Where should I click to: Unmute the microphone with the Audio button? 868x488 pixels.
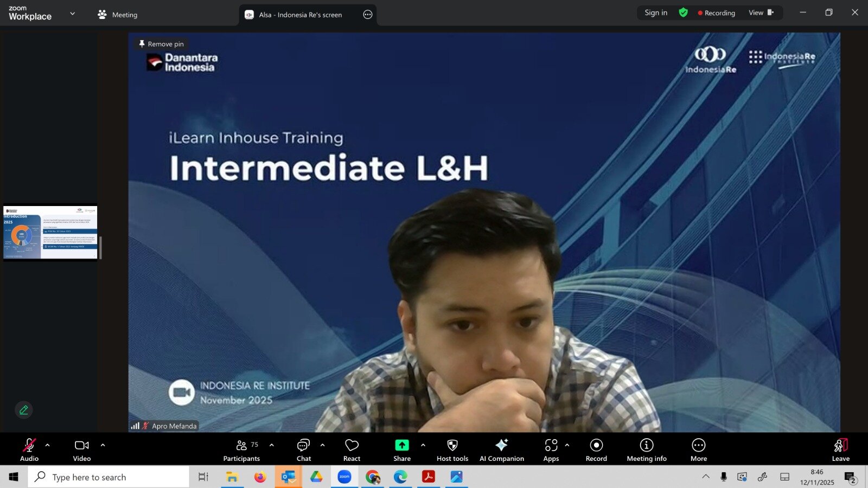pyautogui.click(x=29, y=450)
